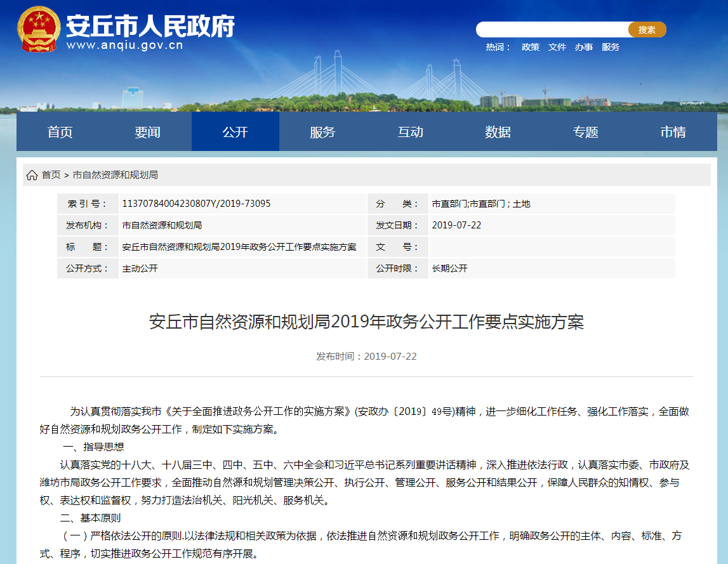Go to 首页 via breadcrumb link
The height and width of the screenshot is (564, 728).
[51, 175]
